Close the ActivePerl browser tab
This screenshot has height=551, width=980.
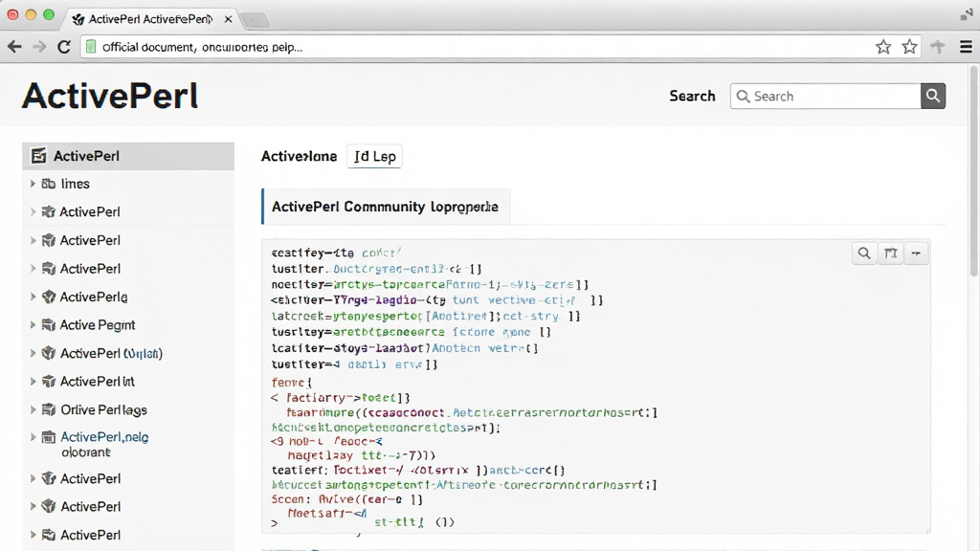click(x=228, y=19)
